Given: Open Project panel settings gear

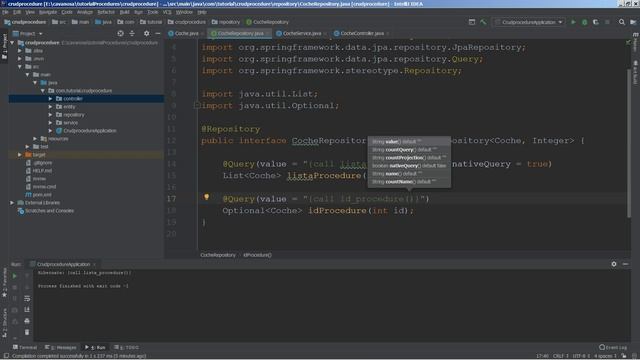Looking at the screenshot, I should [146, 33].
